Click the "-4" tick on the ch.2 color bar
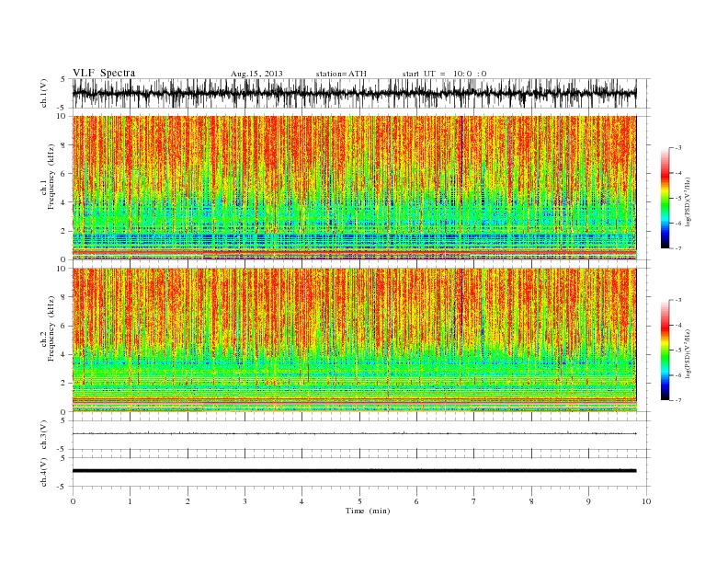Image resolution: width=728 pixels, height=563 pixels. (x=677, y=325)
